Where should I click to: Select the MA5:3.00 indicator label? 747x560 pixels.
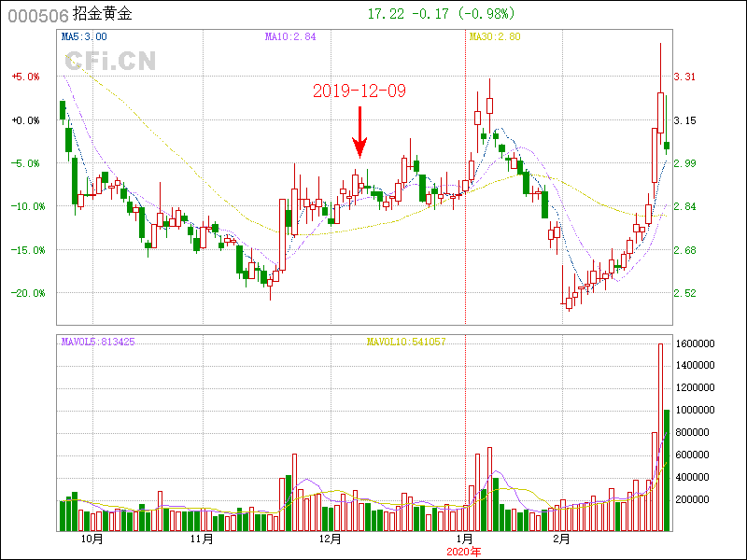point(84,37)
